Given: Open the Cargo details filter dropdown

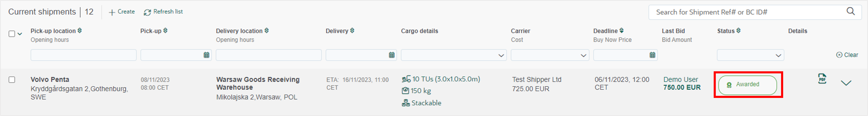Looking at the screenshot, I should (454, 55).
